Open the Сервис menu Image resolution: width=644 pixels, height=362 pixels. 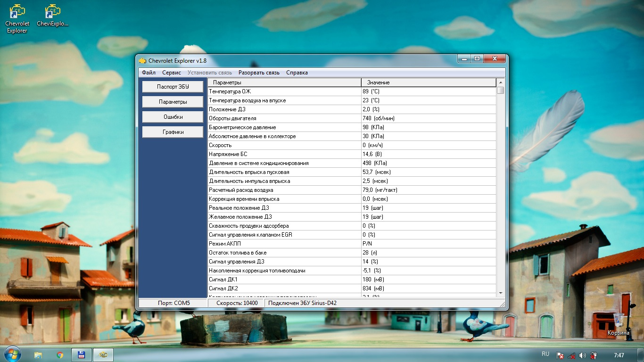point(172,73)
